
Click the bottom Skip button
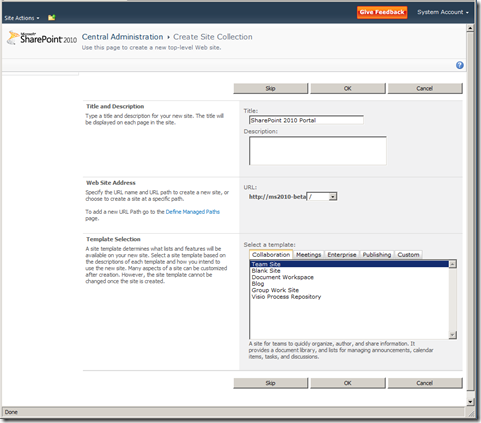270,383
